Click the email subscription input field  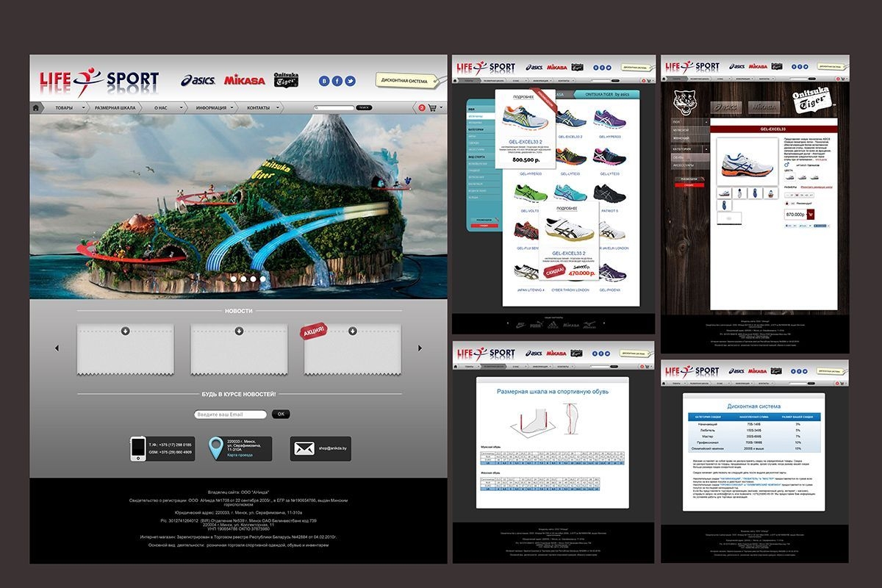pyautogui.click(x=231, y=415)
